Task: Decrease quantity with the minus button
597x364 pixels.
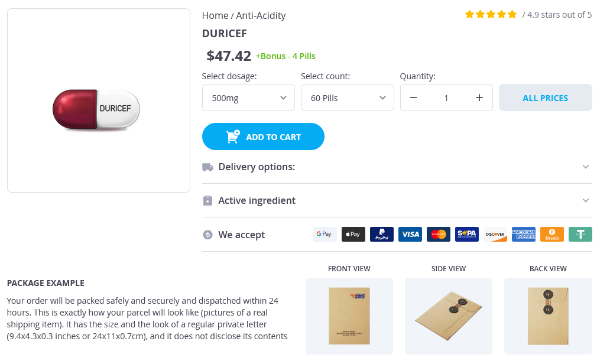Action: coord(414,98)
